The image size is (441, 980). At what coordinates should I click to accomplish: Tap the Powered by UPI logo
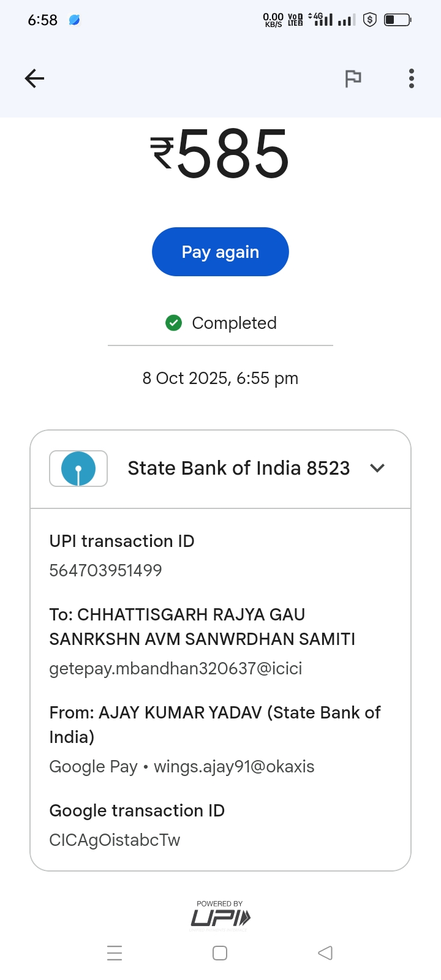point(221,916)
